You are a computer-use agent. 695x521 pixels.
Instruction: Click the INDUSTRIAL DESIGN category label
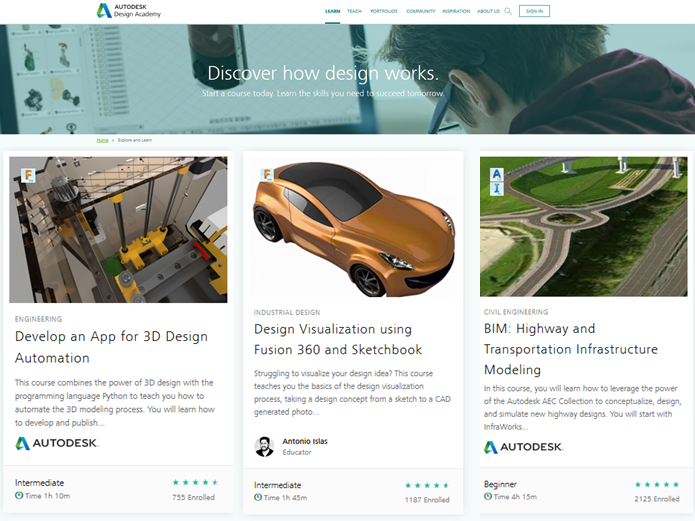point(287,313)
